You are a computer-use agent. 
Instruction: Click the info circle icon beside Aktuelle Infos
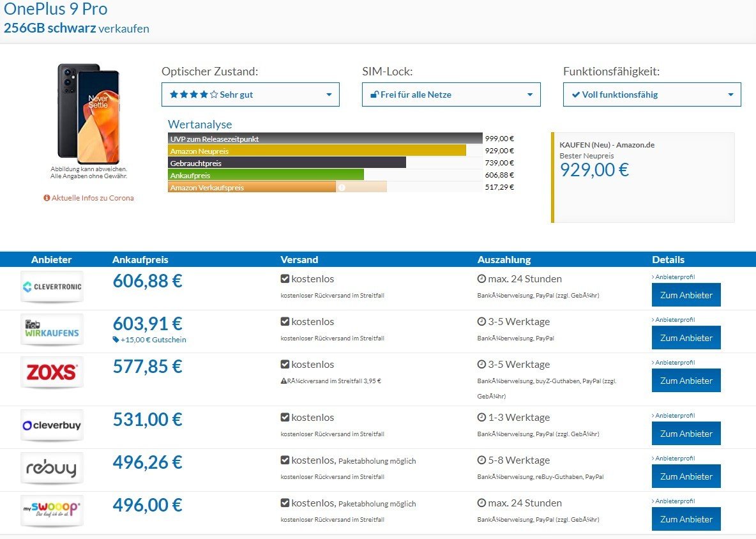pos(47,198)
